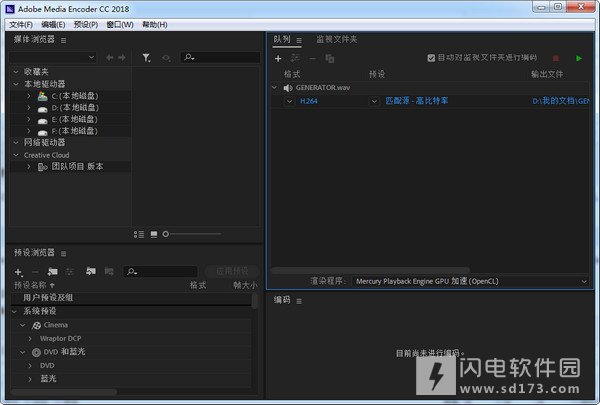This screenshot has height=405, width=600.
Task: Open the preset dropdown arrow beside 匹配源
Action: coord(375,101)
